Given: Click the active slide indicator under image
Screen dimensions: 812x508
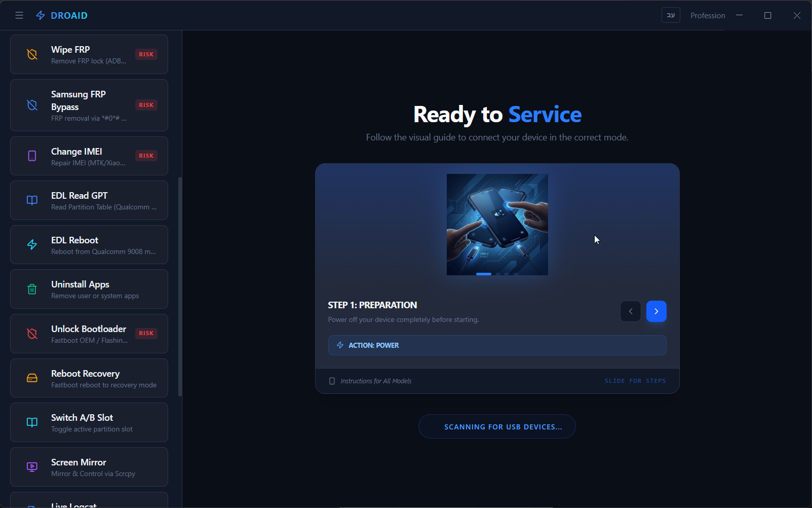Looking at the screenshot, I should point(483,274).
